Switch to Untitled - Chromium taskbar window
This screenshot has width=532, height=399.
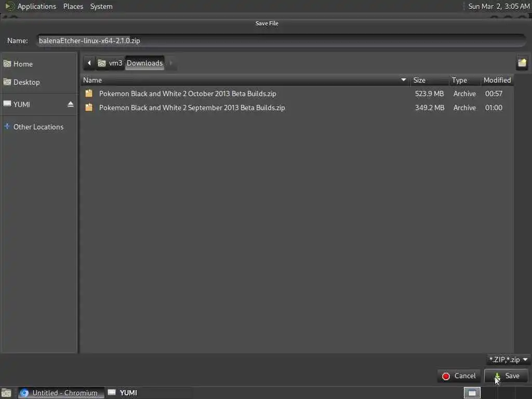point(61,393)
